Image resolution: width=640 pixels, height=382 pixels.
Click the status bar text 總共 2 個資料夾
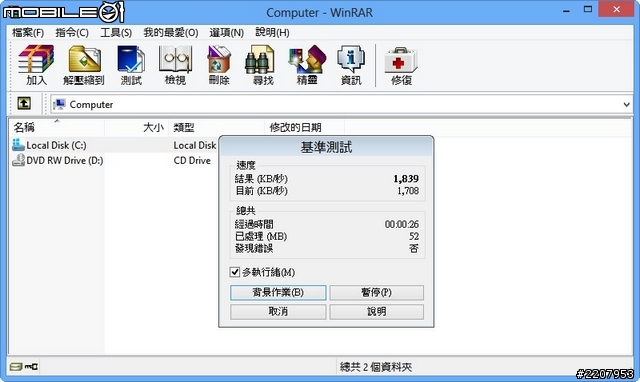(376, 367)
